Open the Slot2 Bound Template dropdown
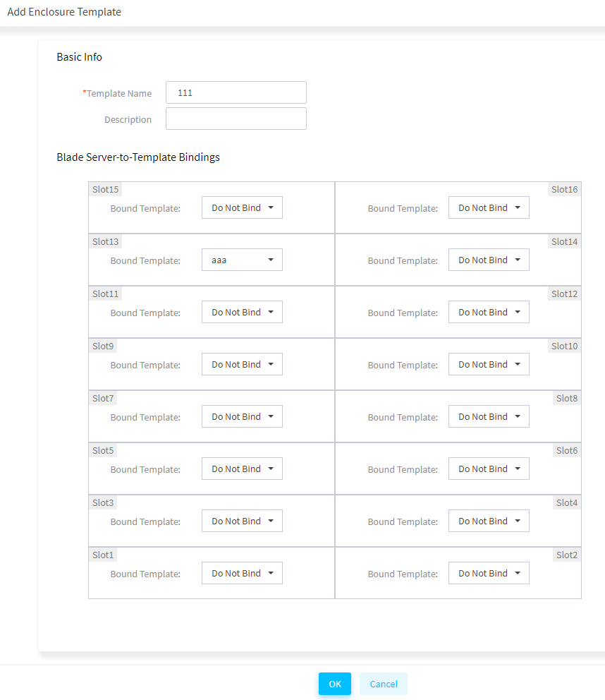The width and height of the screenshot is (605, 700). pyautogui.click(x=489, y=573)
